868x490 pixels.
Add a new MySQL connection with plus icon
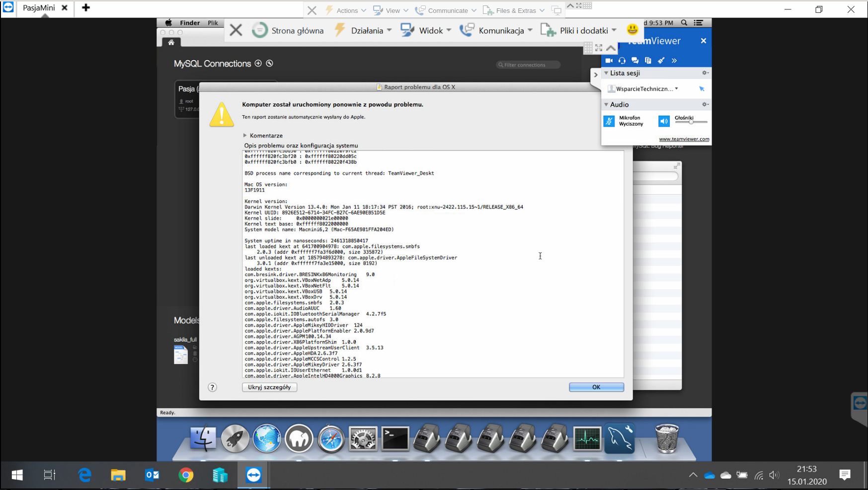[x=258, y=64]
